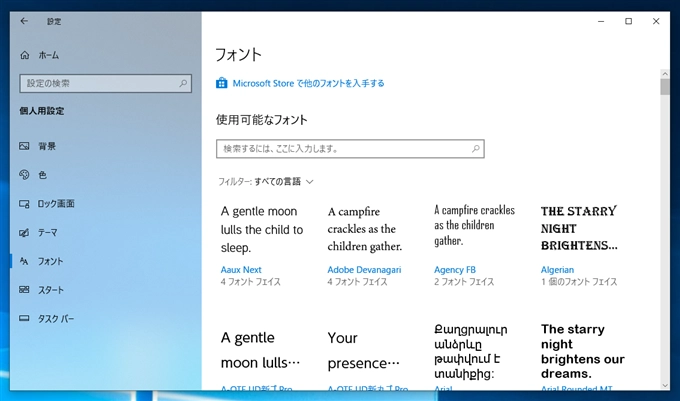Go back with the arrow icon
Viewport: 680px width, 401px height.
pos(24,21)
